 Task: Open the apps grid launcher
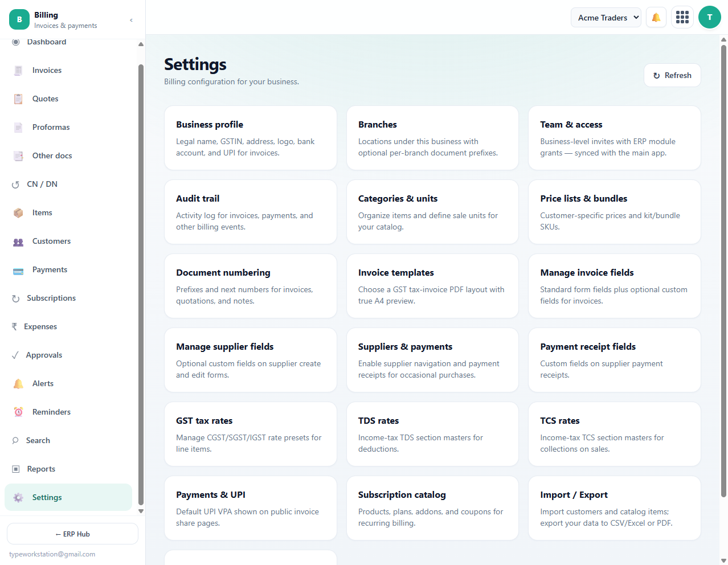(682, 18)
